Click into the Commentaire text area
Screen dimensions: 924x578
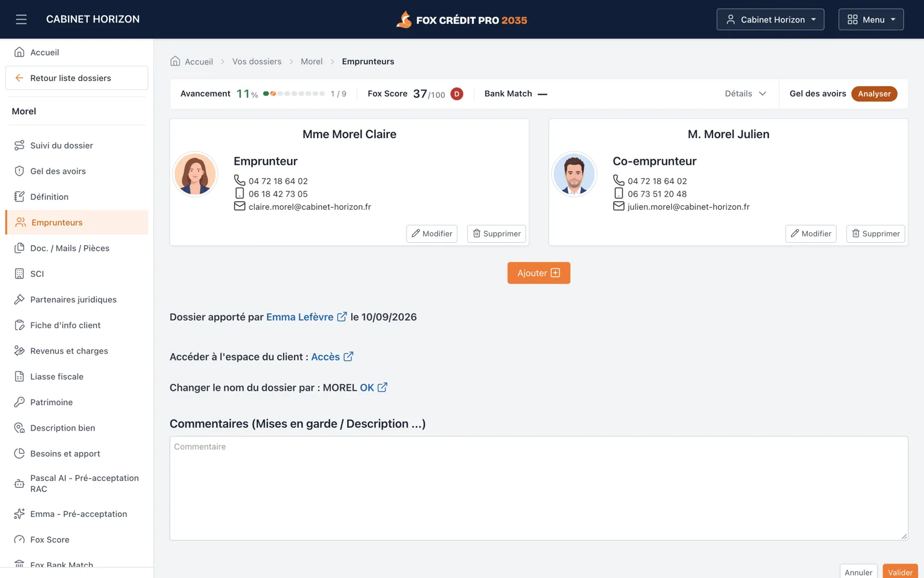[539, 488]
